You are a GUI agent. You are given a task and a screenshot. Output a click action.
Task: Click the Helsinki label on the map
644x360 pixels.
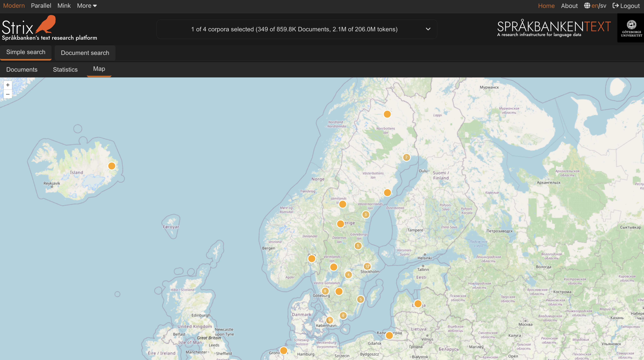[425, 258]
